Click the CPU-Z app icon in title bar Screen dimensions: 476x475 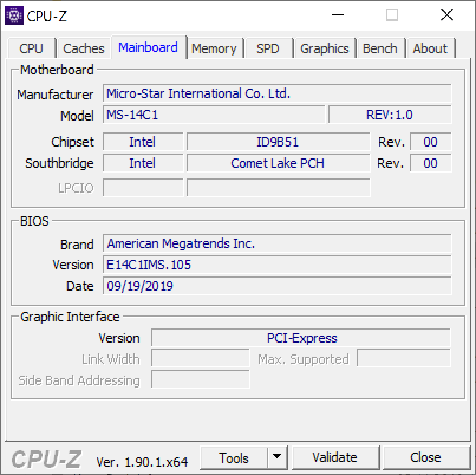[14, 16]
